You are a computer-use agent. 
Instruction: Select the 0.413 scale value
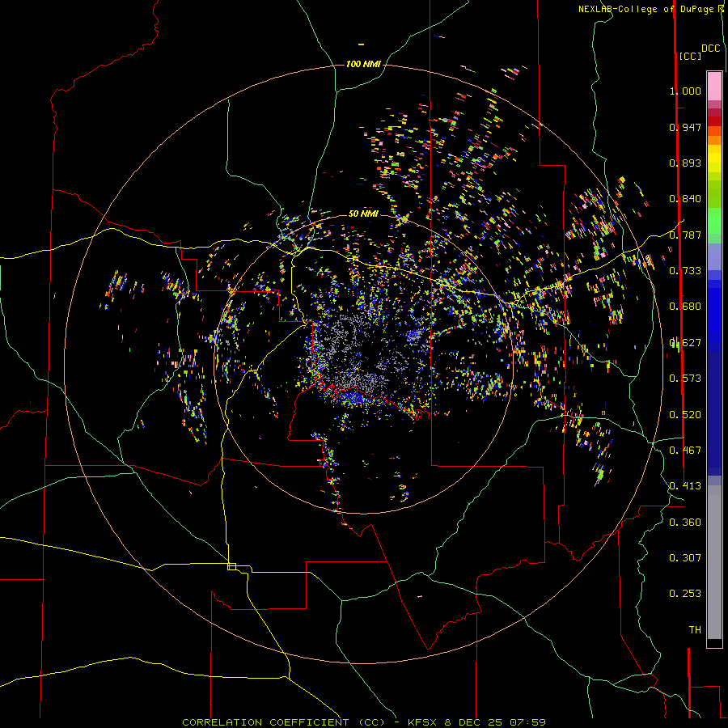[x=685, y=486]
